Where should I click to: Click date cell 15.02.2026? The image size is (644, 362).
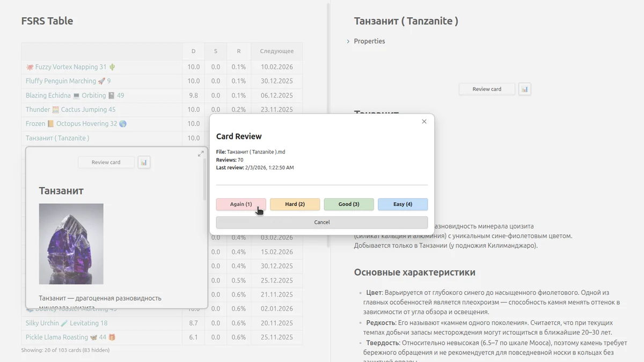(277, 252)
